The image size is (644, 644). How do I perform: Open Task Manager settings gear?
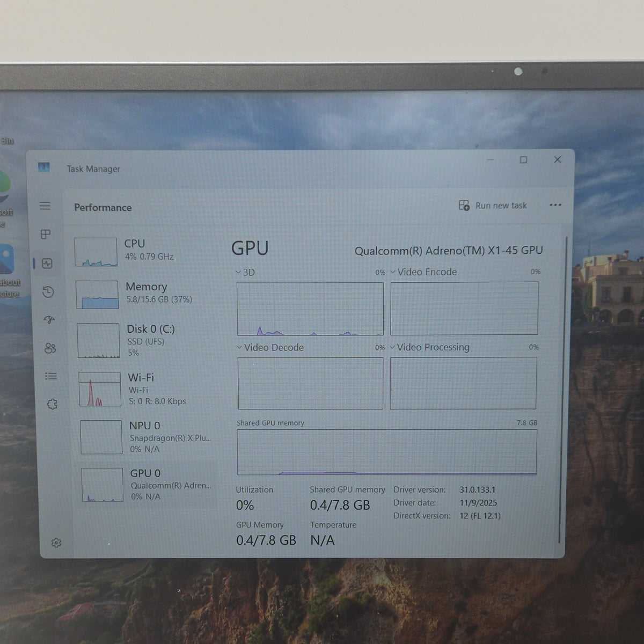56,543
